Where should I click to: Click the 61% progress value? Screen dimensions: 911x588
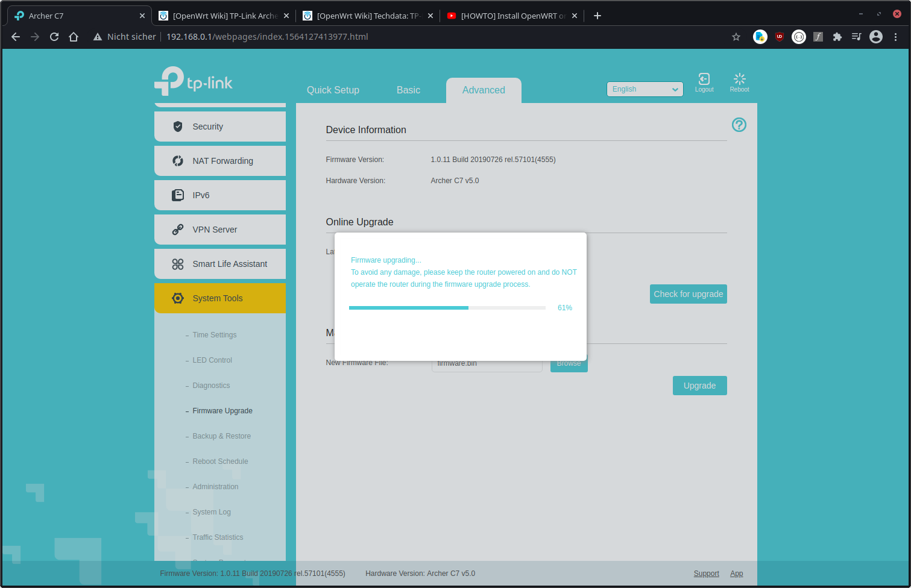565,308
